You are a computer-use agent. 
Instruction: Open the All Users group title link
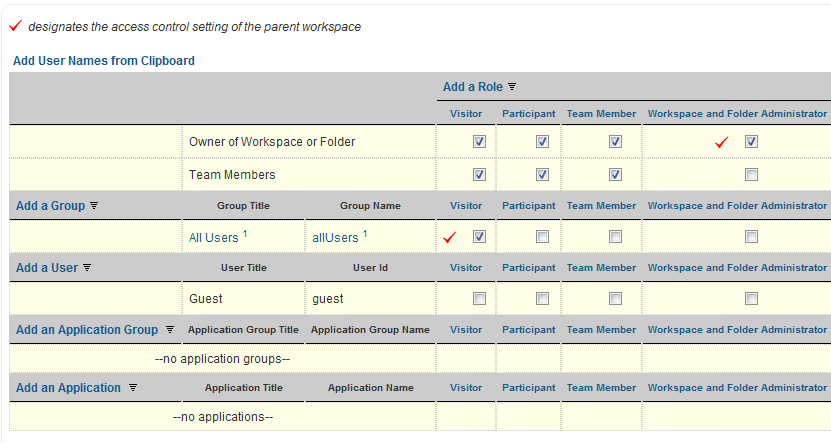tap(213, 238)
